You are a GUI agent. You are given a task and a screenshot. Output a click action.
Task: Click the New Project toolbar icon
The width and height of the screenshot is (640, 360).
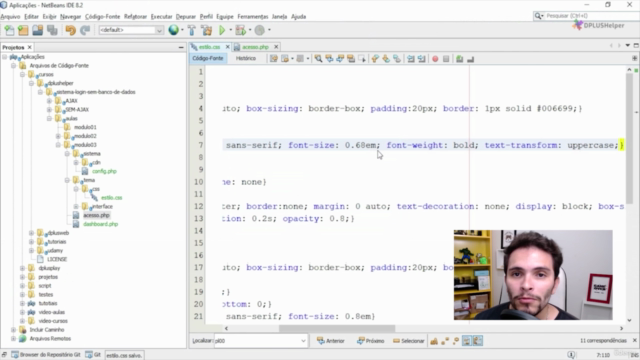coord(23,30)
